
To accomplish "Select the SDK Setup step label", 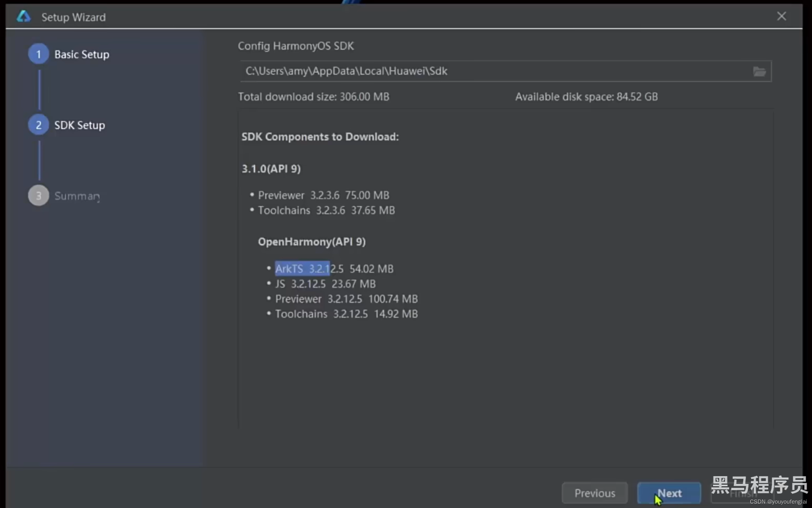I will pyautogui.click(x=79, y=125).
